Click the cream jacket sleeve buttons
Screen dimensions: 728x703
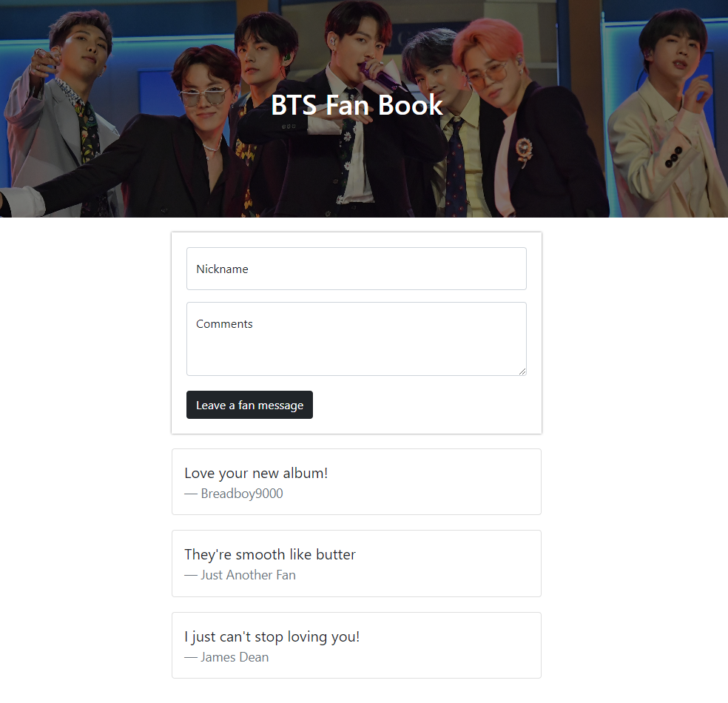(673, 156)
